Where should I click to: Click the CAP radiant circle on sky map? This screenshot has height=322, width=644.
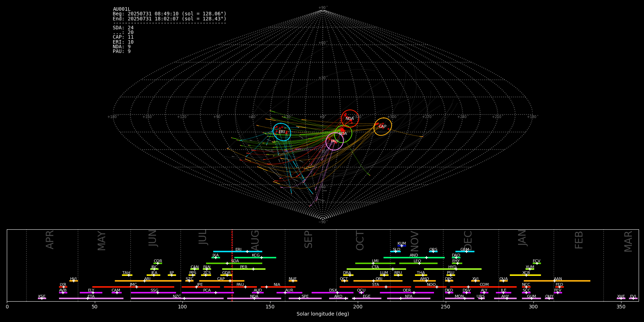(383, 126)
